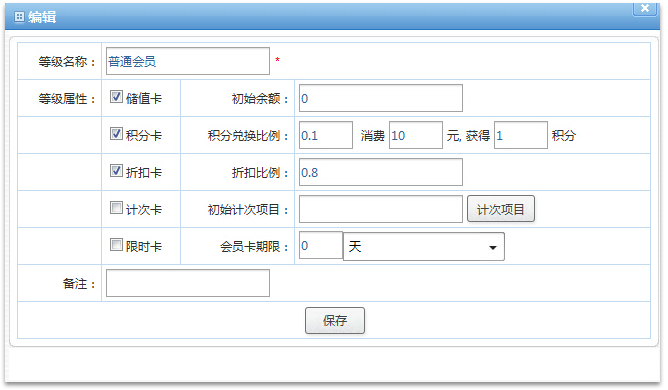Image resolution: width=668 pixels, height=390 pixels.
Task: Open the 天 time unit dropdown
Action: tap(424, 246)
